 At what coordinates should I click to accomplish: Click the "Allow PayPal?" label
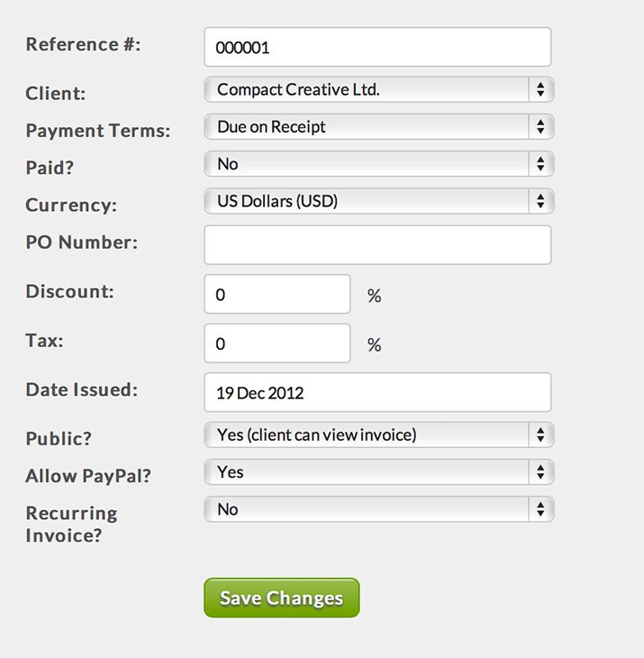pyautogui.click(x=88, y=476)
